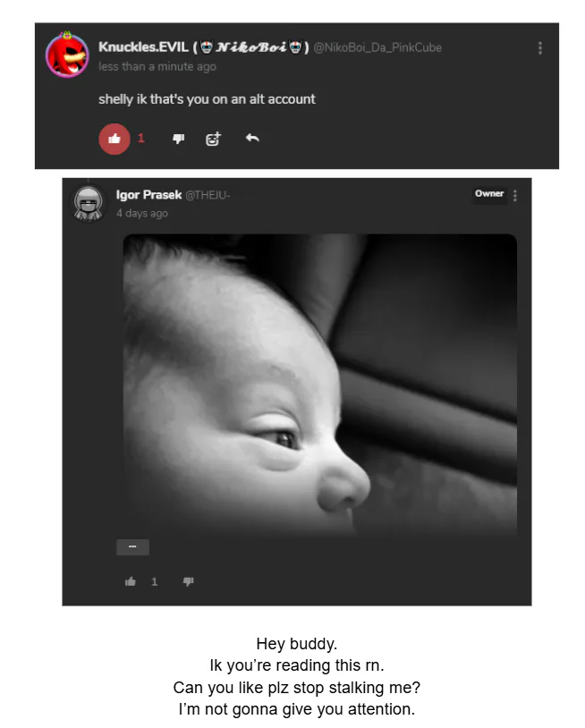Click the '4 days ago' timestamp

pos(142,214)
